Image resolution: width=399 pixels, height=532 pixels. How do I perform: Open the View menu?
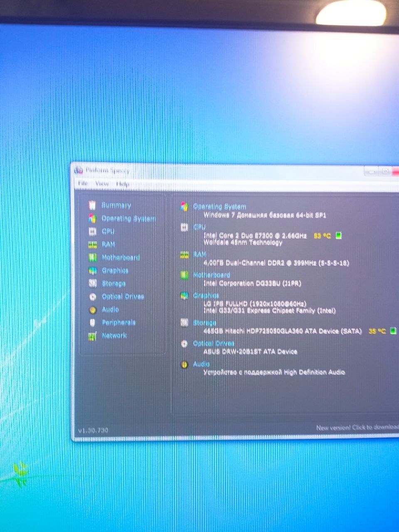pos(102,183)
